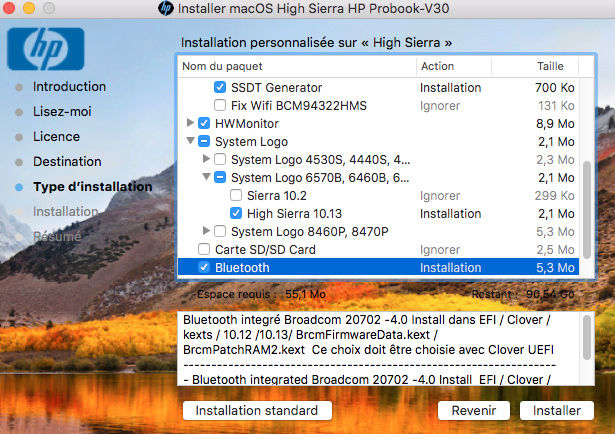Click the yellow minimize window button
The height and width of the screenshot is (434, 615).
click(29, 8)
